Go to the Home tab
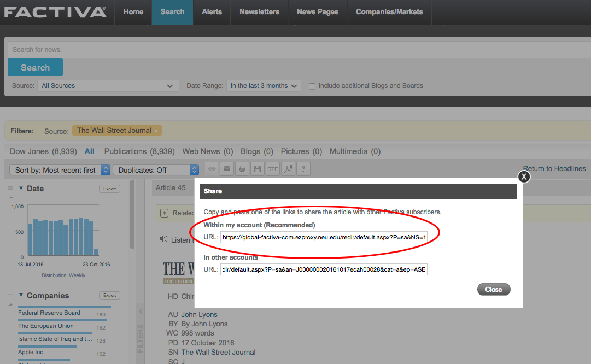This screenshot has width=591, height=364. pyautogui.click(x=133, y=12)
